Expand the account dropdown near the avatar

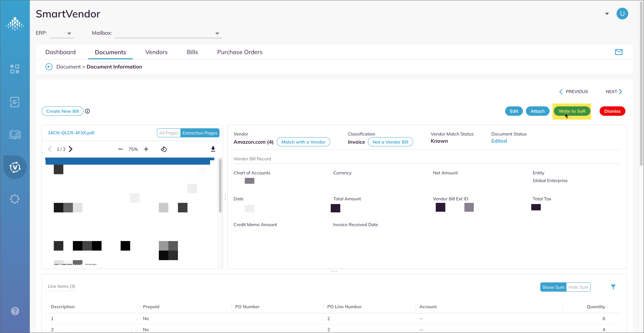pos(607,14)
